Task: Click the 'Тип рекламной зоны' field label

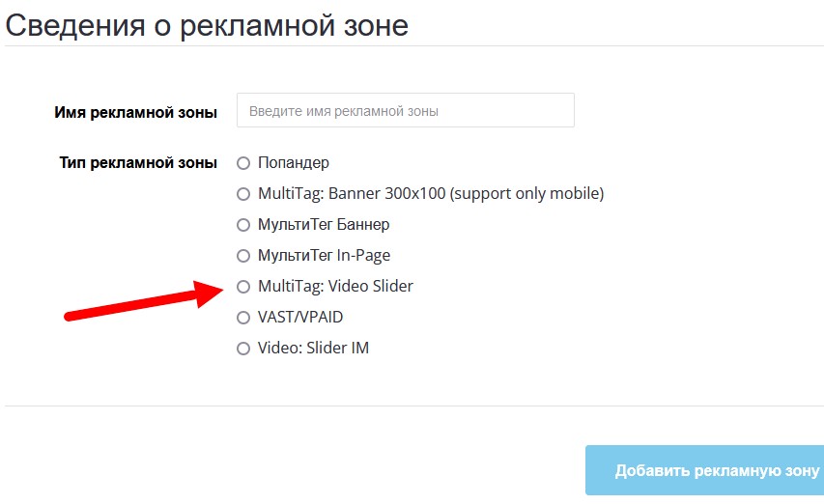Action: [138, 163]
